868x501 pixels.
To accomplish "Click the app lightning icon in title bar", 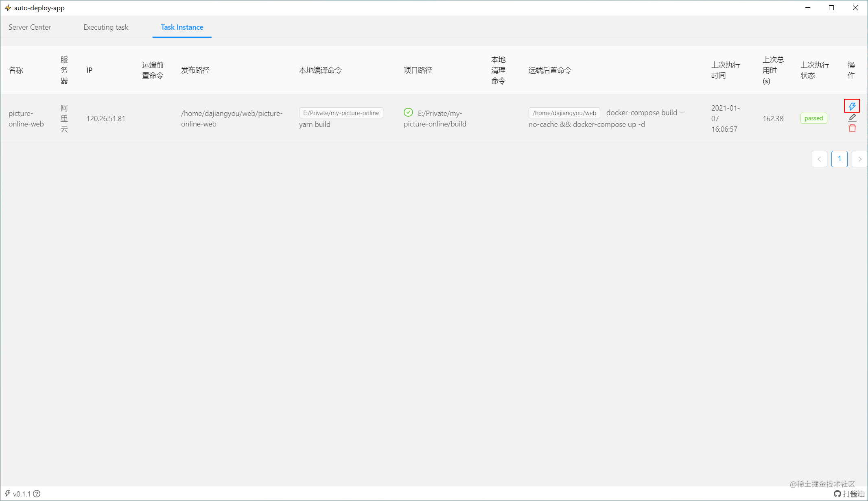I will (8, 8).
